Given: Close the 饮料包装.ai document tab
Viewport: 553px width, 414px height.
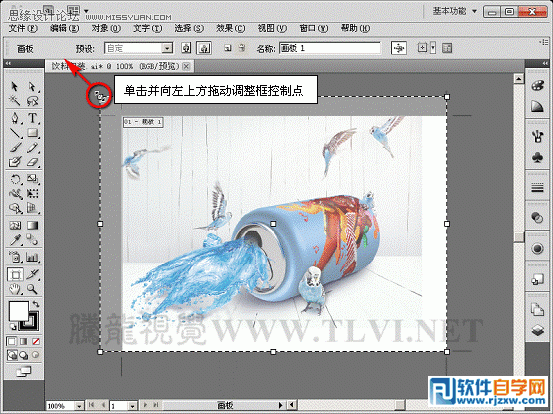Looking at the screenshot, I should coord(187,66).
